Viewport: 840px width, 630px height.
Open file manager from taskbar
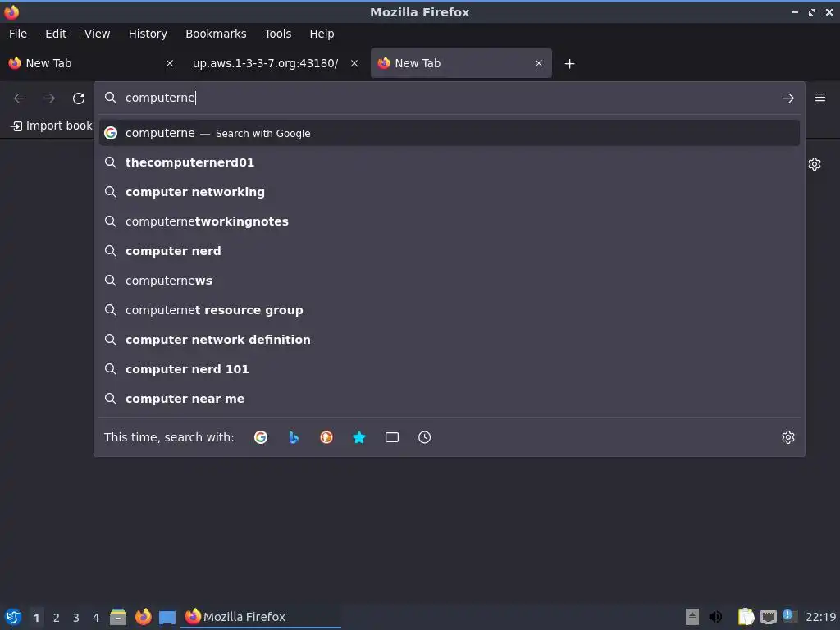[118, 617]
